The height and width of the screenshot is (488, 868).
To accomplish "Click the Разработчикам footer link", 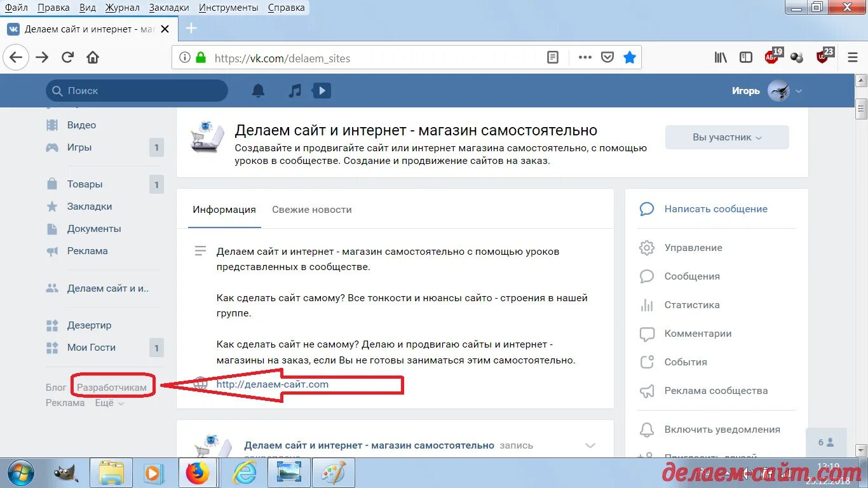I will pos(112,387).
